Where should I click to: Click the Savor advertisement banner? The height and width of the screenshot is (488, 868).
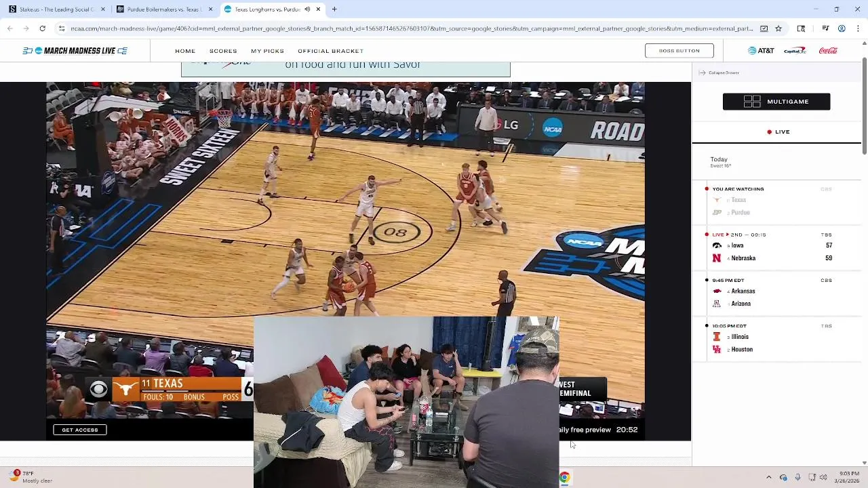[x=346, y=69]
